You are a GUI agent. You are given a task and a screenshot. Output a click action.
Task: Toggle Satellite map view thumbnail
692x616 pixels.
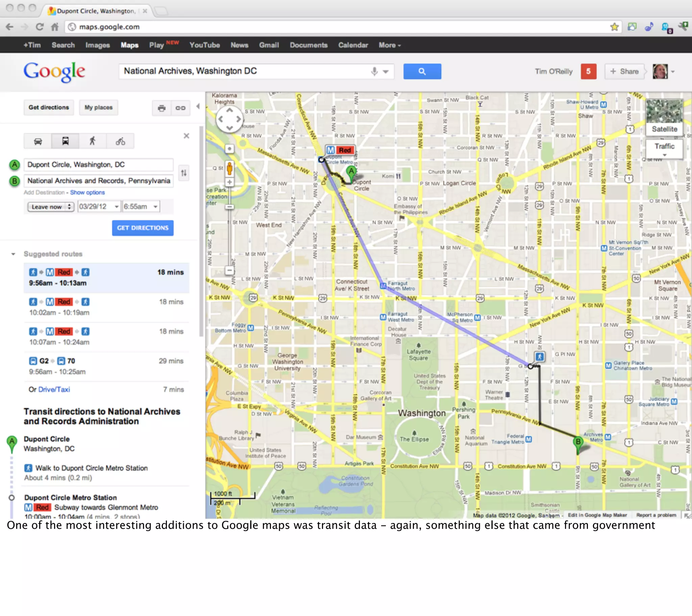tap(664, 117)
